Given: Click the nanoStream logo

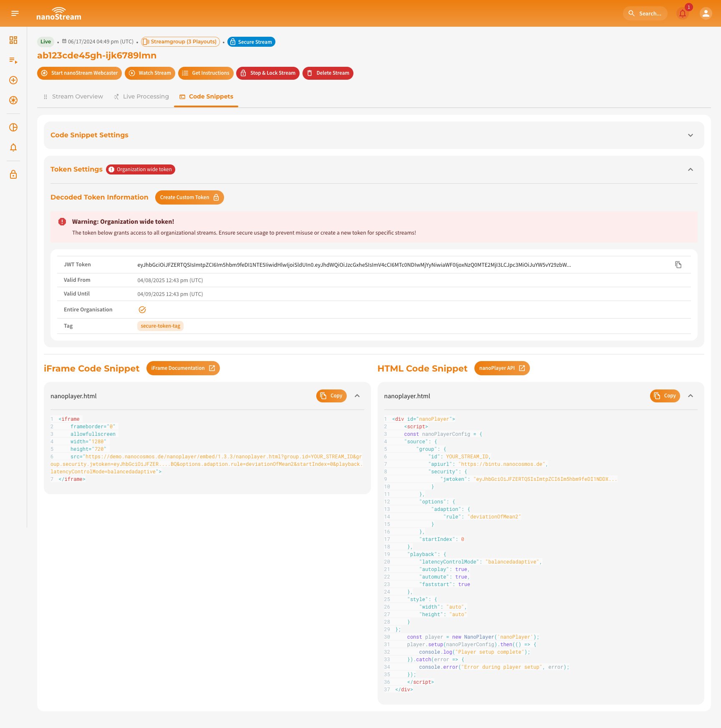Looking at the screenshot, I should (x=59, y=13).
